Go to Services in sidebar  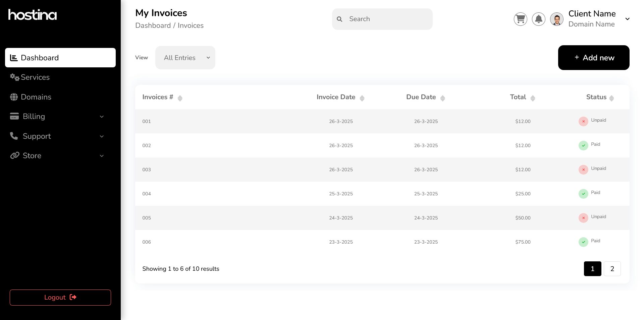click(35, 77)
